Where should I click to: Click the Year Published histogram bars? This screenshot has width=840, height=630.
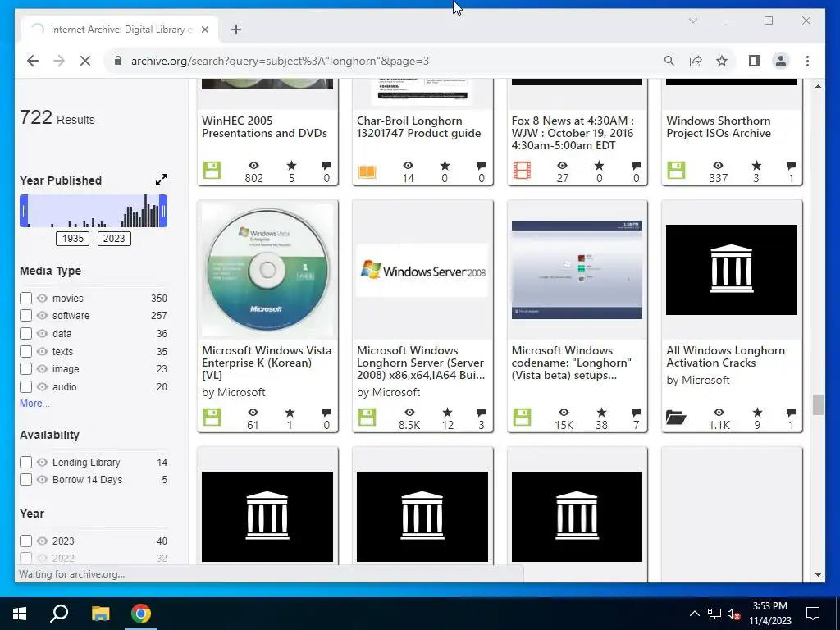pyautogui.click(x=94, y=211)
